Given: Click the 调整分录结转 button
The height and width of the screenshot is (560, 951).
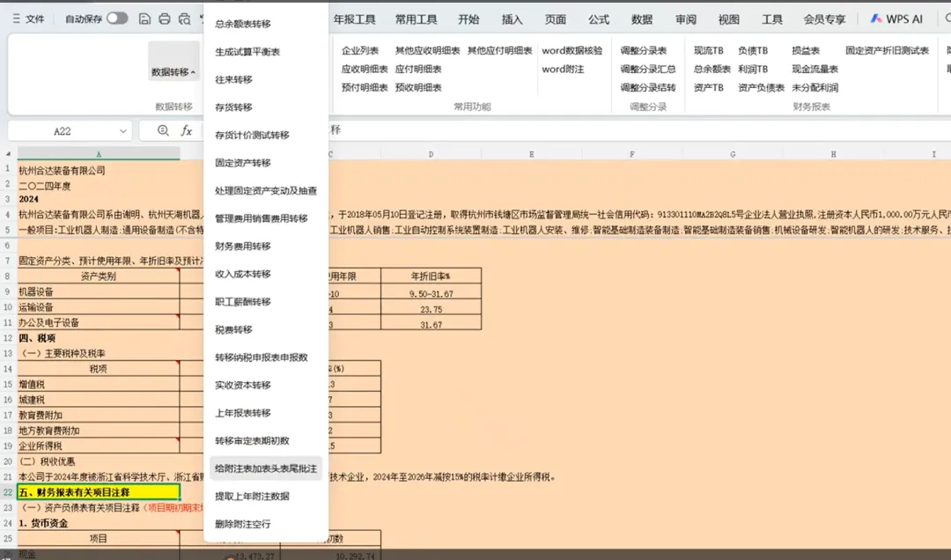Looking at the screenshot, I should 648,87.
